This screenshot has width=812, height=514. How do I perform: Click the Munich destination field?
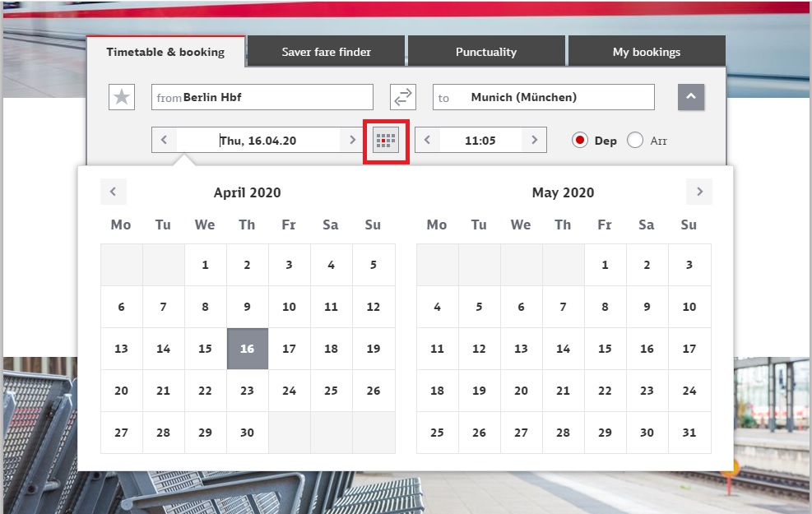coord(543,96)
